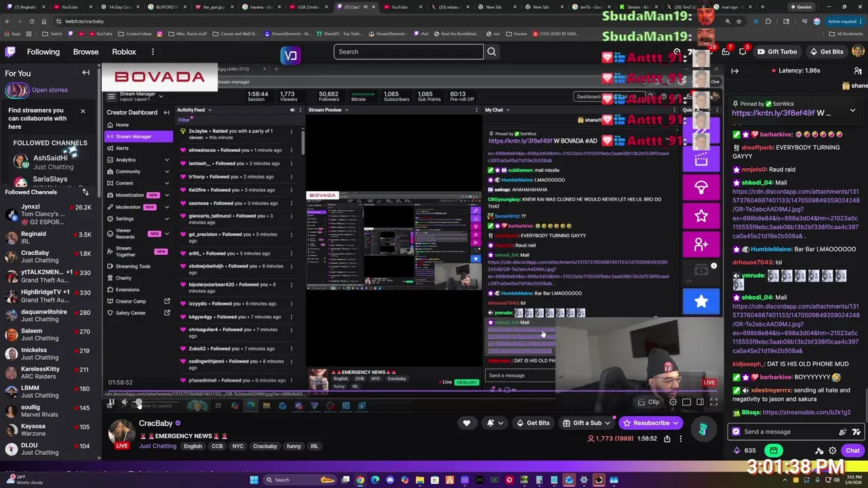Click Gift Turbo in top bar
868x488 pixels.
coord(776,52)
